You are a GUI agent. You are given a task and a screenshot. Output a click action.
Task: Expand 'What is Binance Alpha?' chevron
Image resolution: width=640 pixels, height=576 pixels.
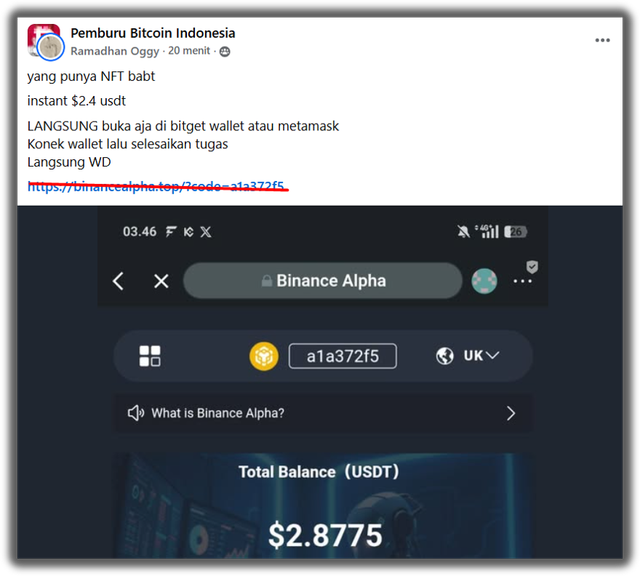511,413
